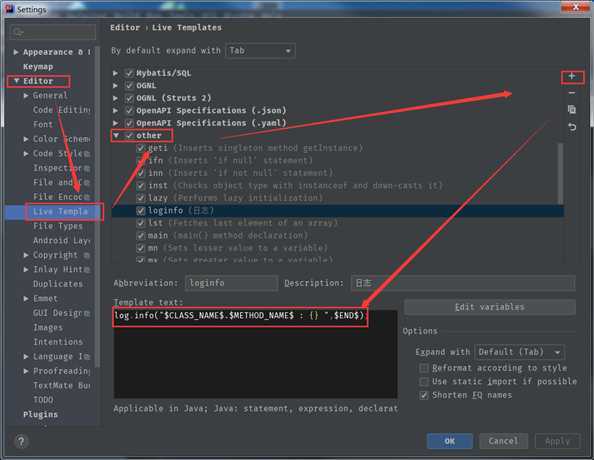The height and width of the screenshot is (460, 594).
Task: Enable Reformat according to style
Action: (424, 368)
